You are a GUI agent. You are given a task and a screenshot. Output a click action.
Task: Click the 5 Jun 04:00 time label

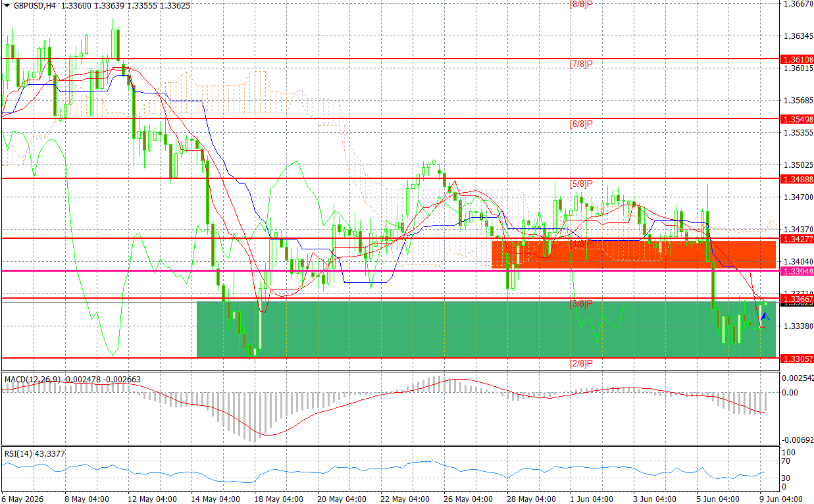click(x=717, y=499)
